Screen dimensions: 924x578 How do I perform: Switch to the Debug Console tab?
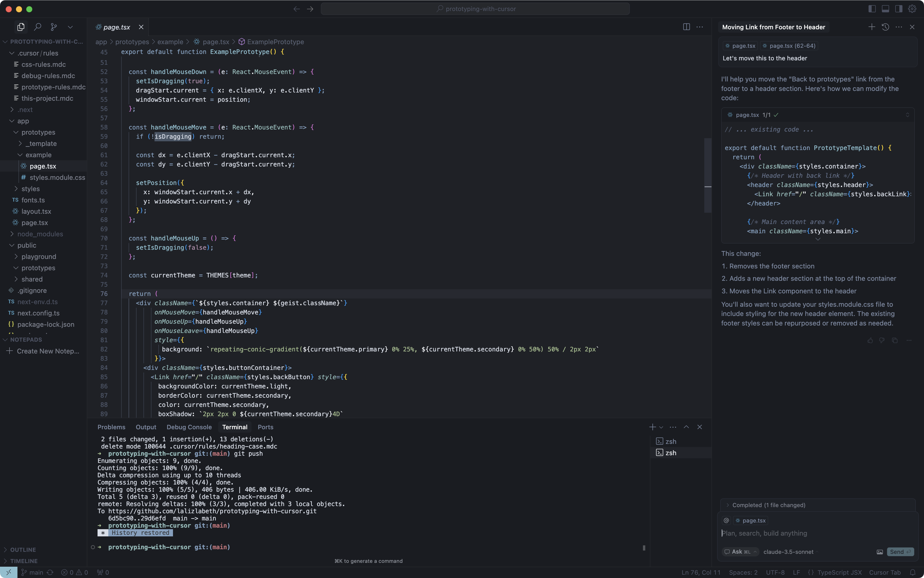click(x=189, y=427)
